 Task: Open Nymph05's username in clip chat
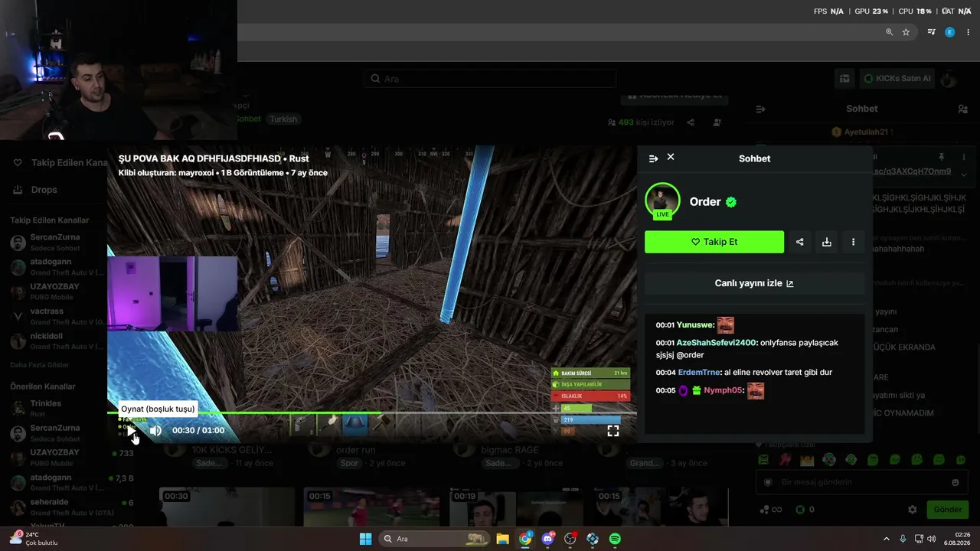click(723, 390)
